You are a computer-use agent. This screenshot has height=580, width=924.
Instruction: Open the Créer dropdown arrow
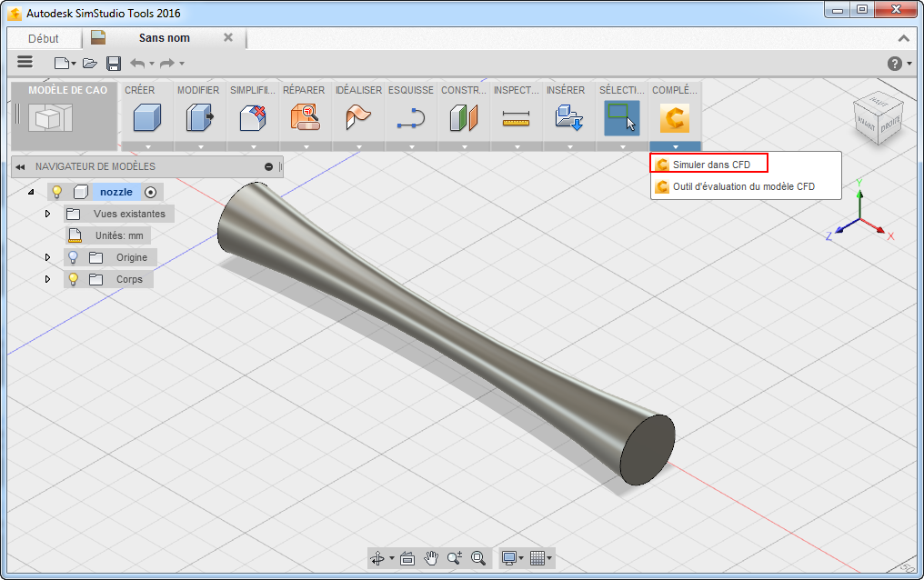[x=148, y=146]
